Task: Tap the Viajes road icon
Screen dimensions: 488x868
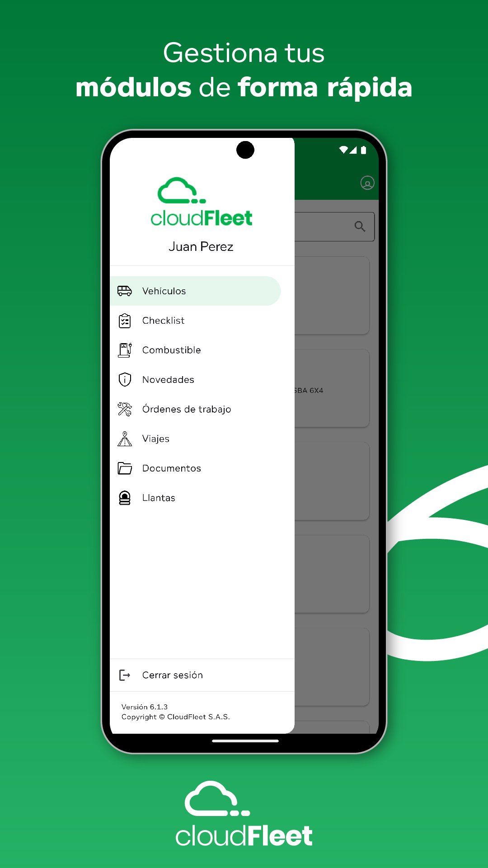Action: click(x=124, y=439)
